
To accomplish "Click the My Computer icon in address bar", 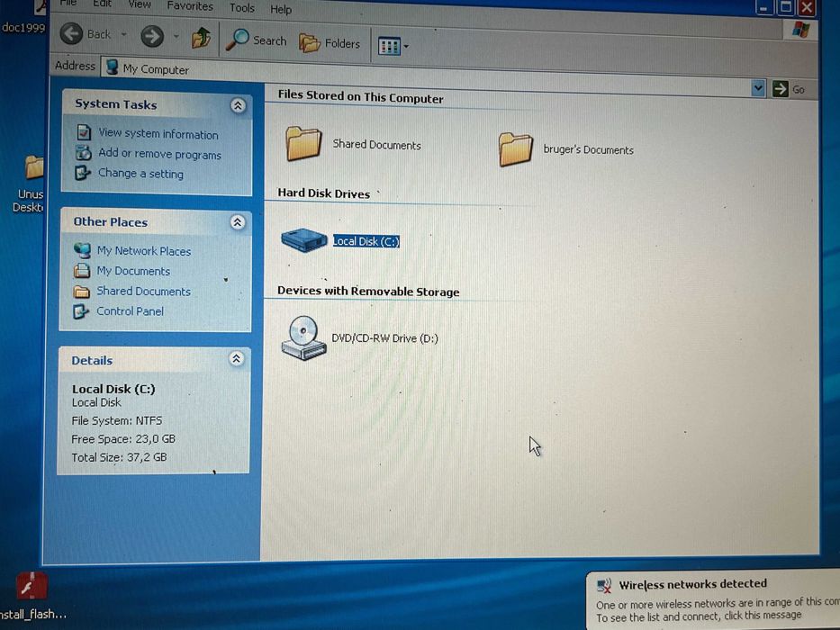I will [112, 67].
